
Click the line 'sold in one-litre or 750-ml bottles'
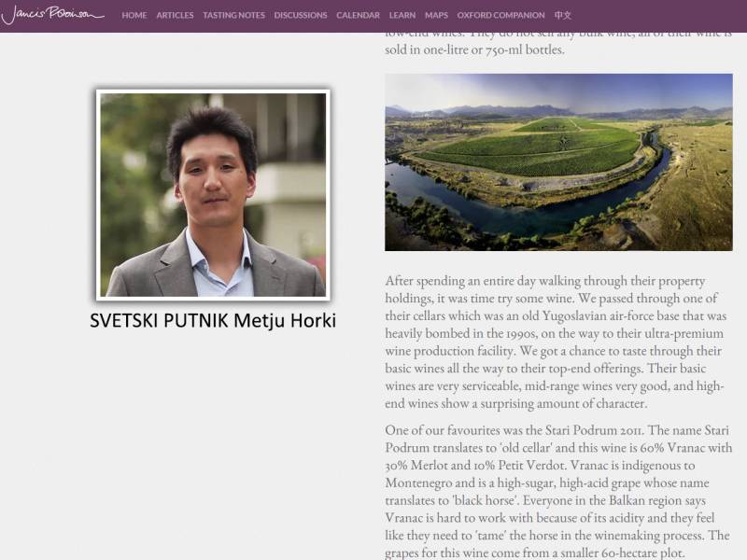tap(474, 49)
